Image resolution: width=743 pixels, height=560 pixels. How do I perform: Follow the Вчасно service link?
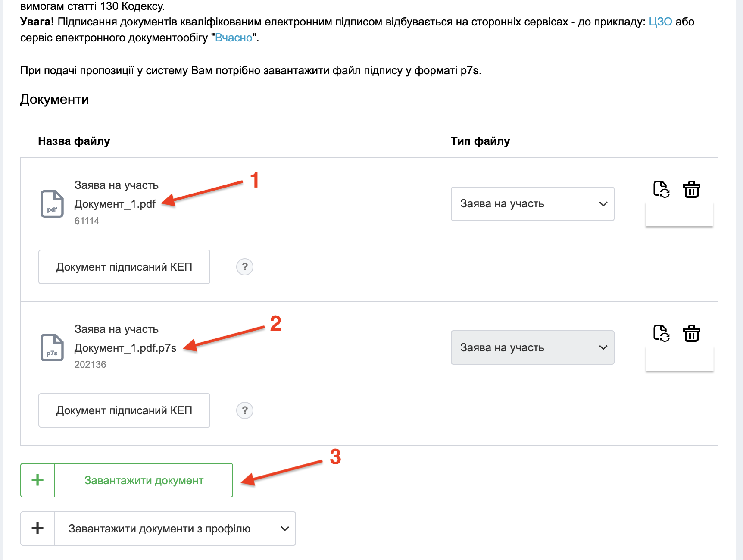tap(233, 38)
